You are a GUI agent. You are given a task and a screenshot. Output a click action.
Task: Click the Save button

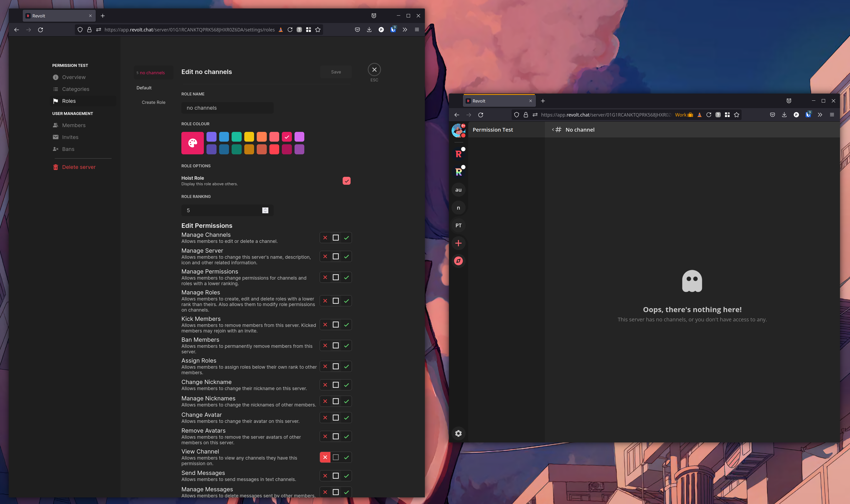coord(336,72)
